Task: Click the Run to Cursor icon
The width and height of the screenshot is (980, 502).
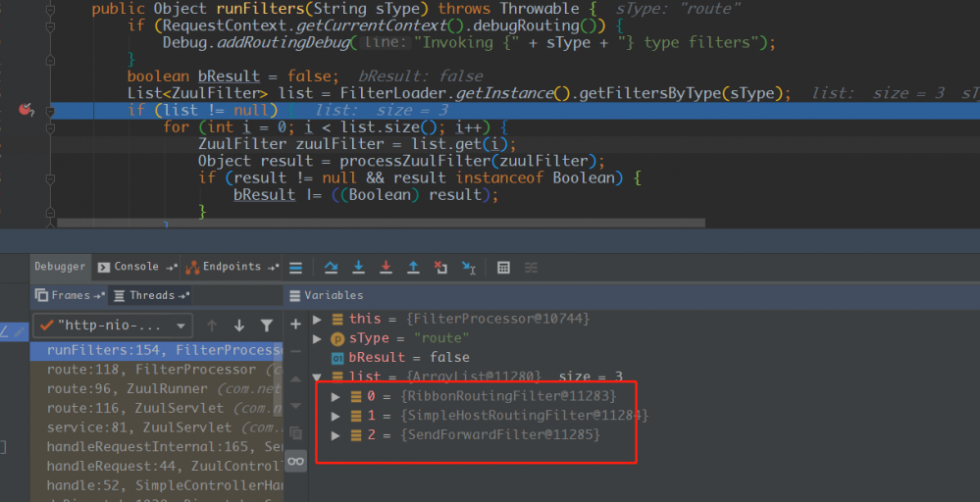Action: click(469, 268)
